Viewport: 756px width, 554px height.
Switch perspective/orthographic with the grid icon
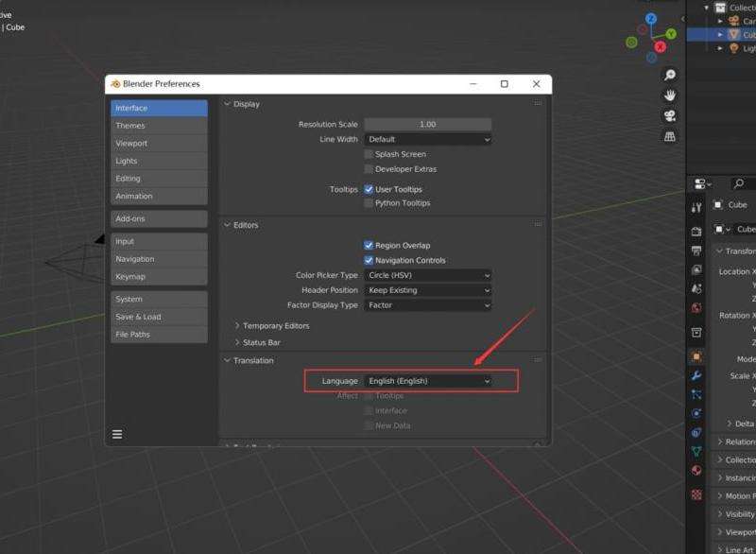pyautogui.click(x=670, y=137)
